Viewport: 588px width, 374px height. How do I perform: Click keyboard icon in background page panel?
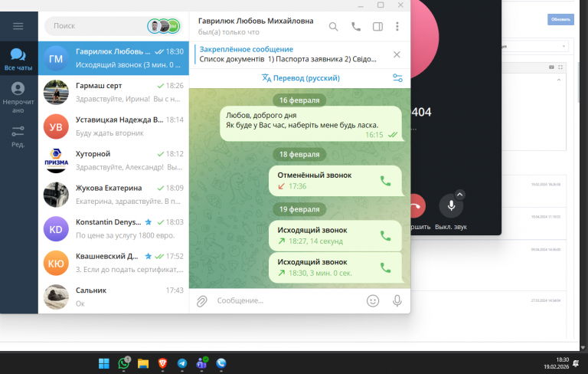(x=551, y=67)
